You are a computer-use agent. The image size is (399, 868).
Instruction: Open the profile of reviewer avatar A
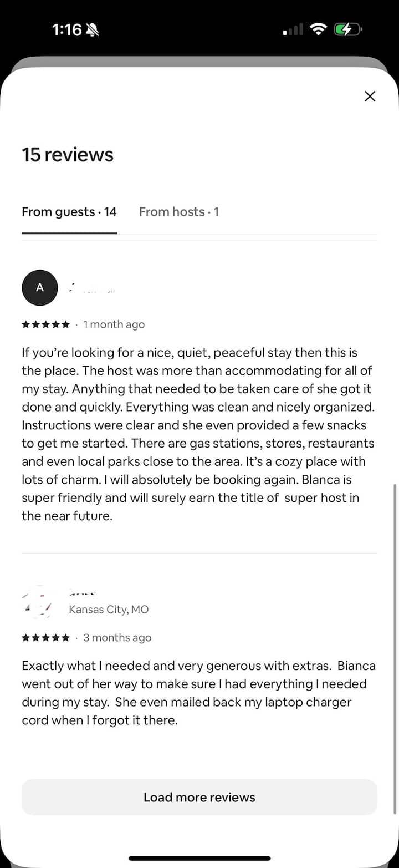tap(39, 287)
